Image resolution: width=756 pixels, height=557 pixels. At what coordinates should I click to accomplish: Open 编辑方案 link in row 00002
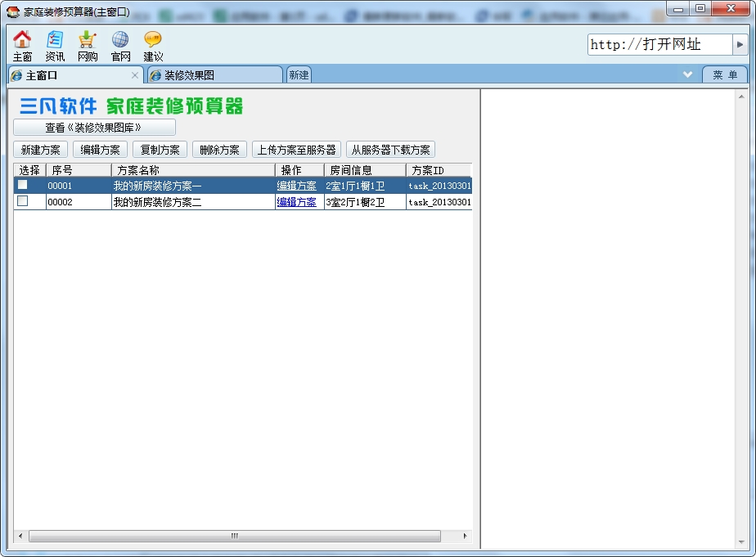click(x=296, y=202)
